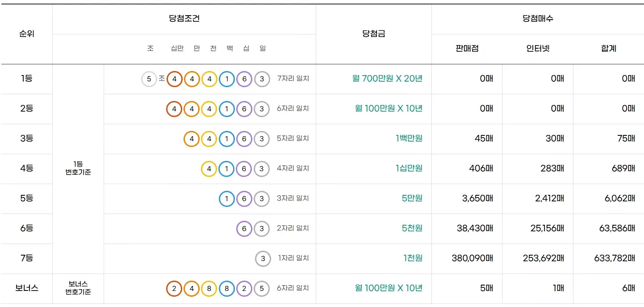Screen dimensions: 644x307
Task: Select the yellow ball 8 in 보너스 row
Action: (209, 289)
